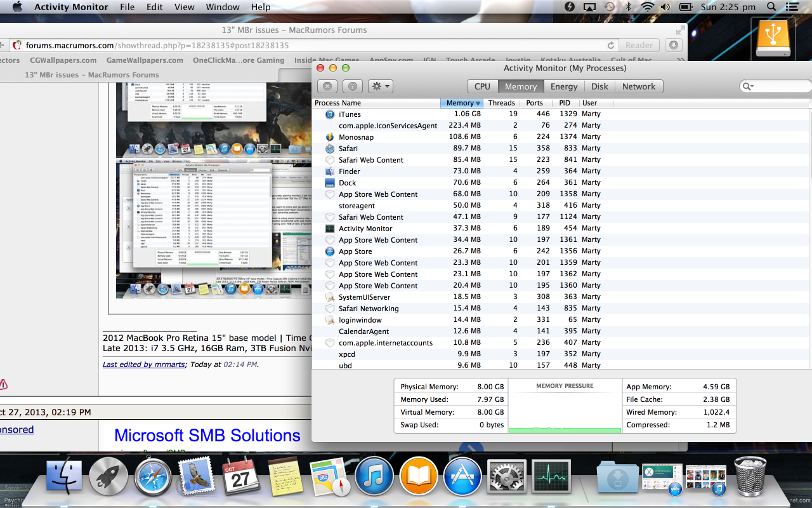This screenshot has width=812, height=508.
Task: Click the Last edited by mrmarts link
Action: (145, 364)
